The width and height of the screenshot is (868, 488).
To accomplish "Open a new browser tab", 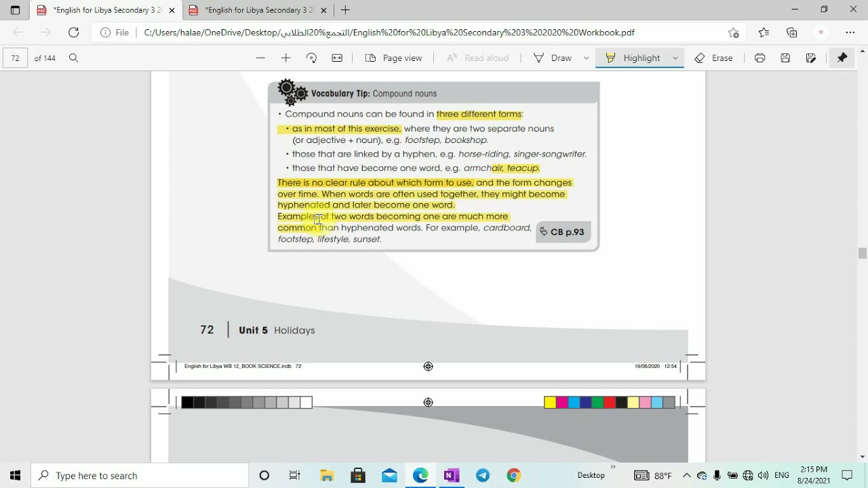I will [x=345, y=10].
